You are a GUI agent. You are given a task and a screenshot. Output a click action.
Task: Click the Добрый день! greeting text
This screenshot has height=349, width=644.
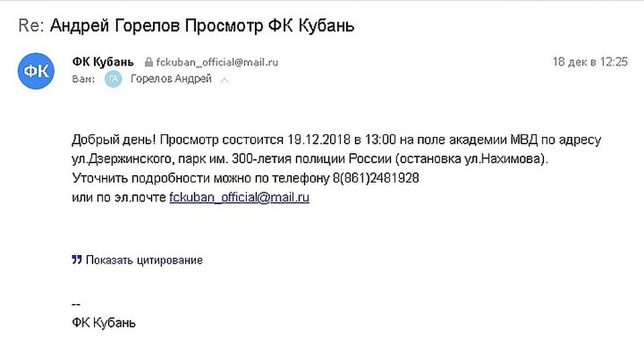[x=114, y=140]
